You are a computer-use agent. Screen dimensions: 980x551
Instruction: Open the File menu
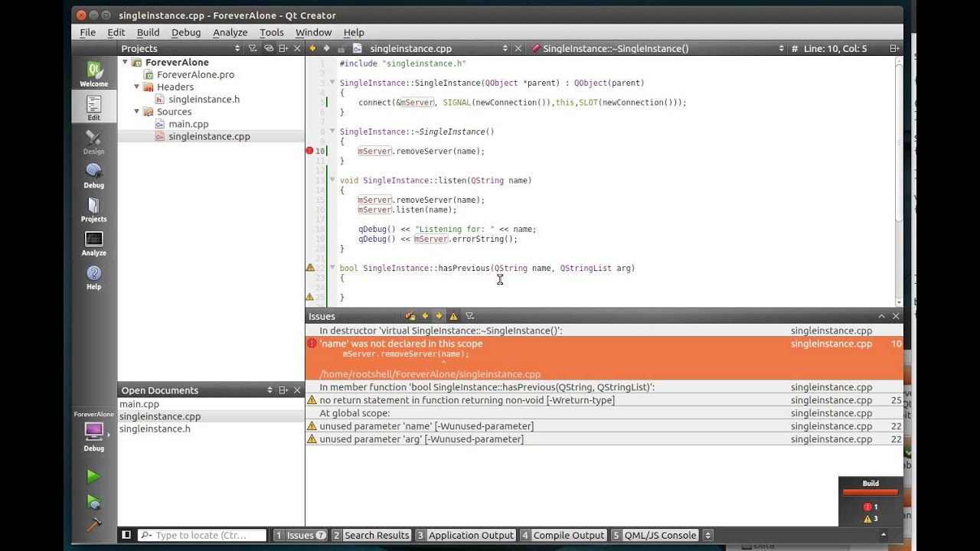(x=87, y=32)
